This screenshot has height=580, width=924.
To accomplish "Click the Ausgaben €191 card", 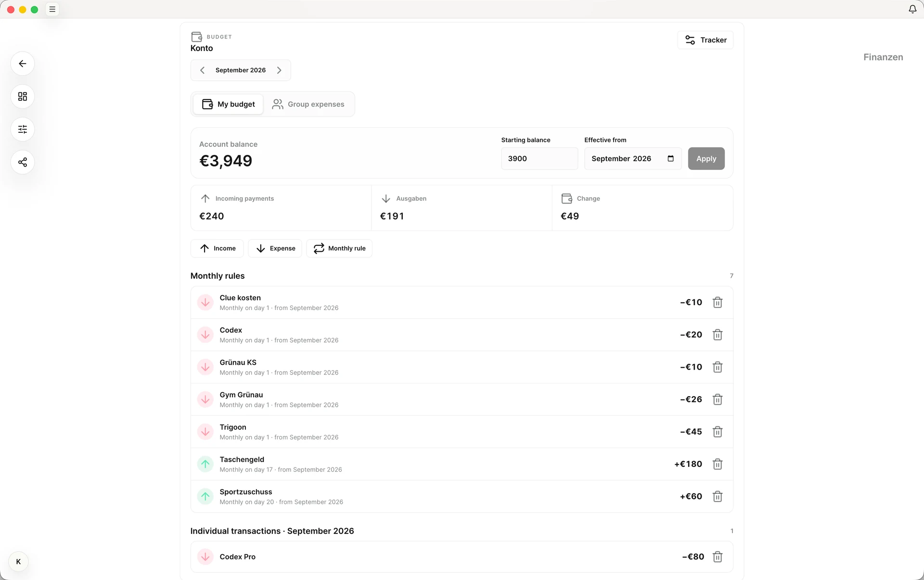I will point(462,208).
